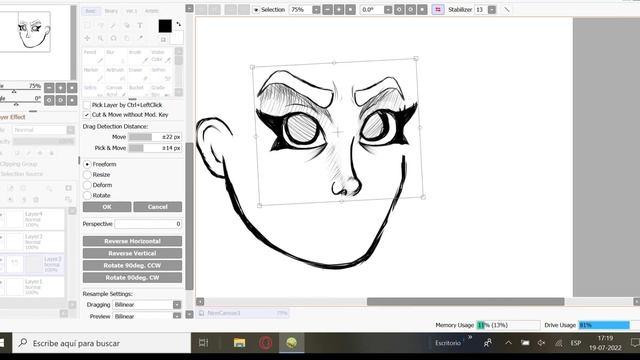Click the Windows taskbar search box
This screenshot has height=360, width=640.
[101, 343]
